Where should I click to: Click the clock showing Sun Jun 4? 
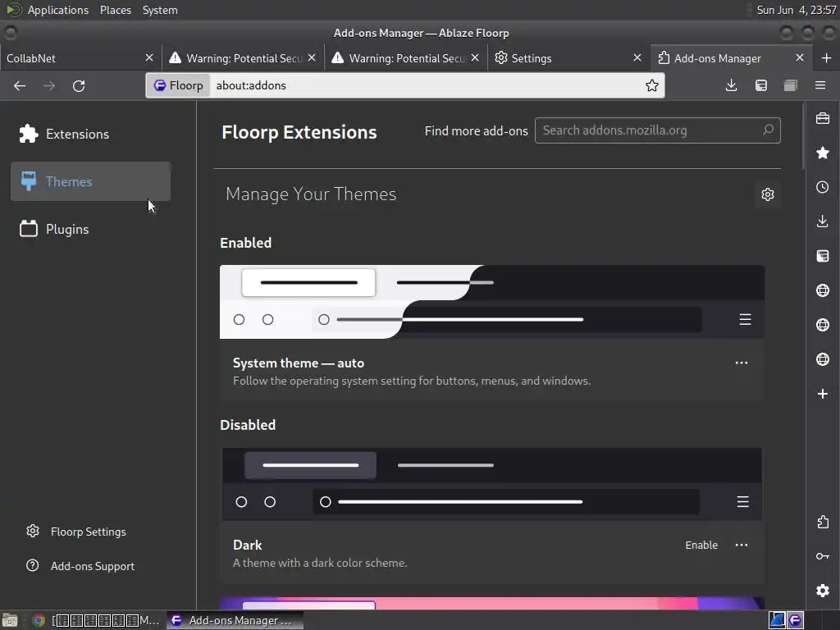[796, 10]
